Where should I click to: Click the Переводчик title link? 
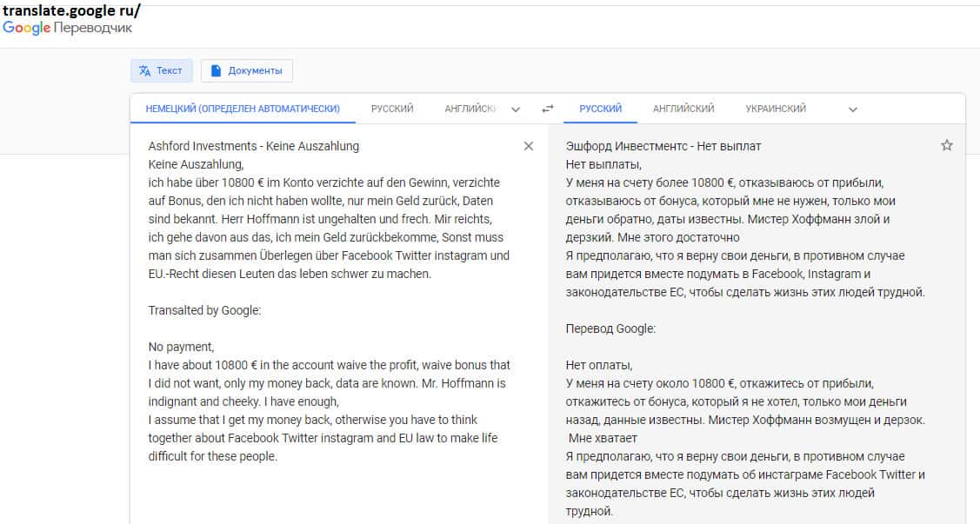click(93, 28)
